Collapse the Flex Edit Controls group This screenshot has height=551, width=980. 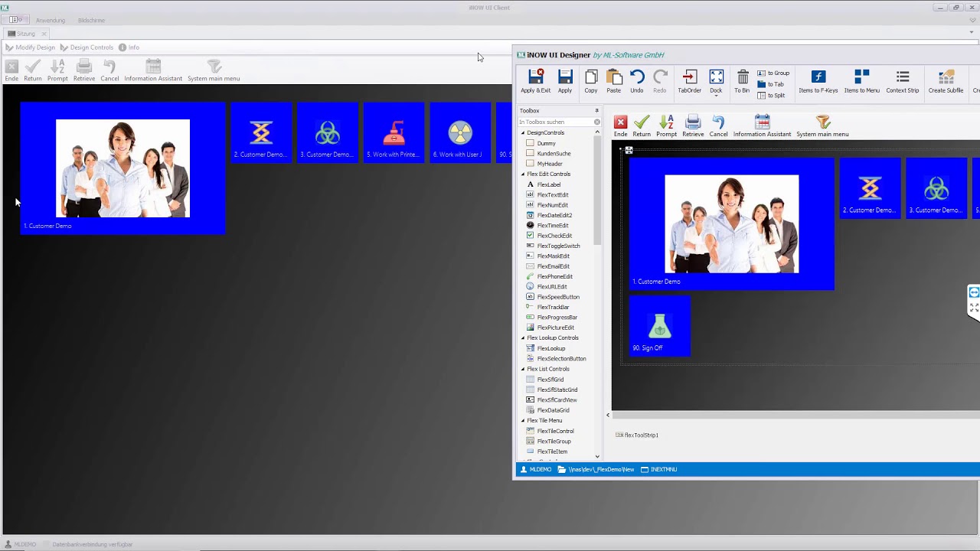pos(523,174)
